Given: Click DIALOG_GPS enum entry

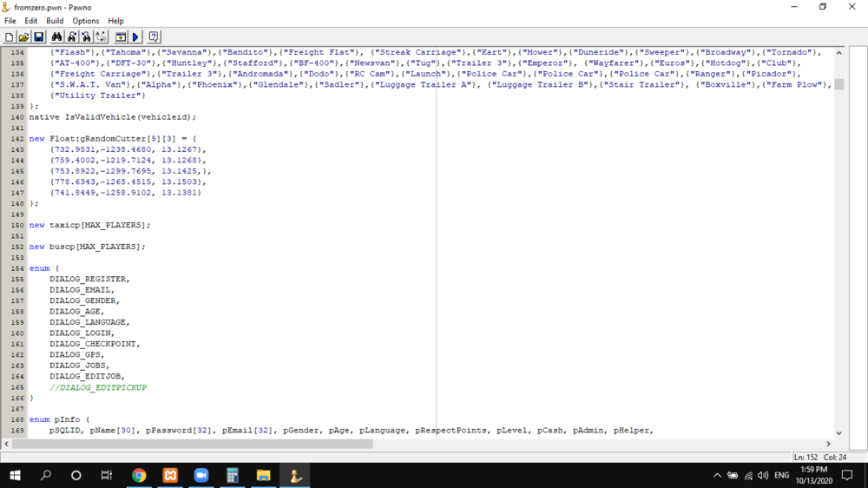Looking at the screenshot, I should coord(76,354).
